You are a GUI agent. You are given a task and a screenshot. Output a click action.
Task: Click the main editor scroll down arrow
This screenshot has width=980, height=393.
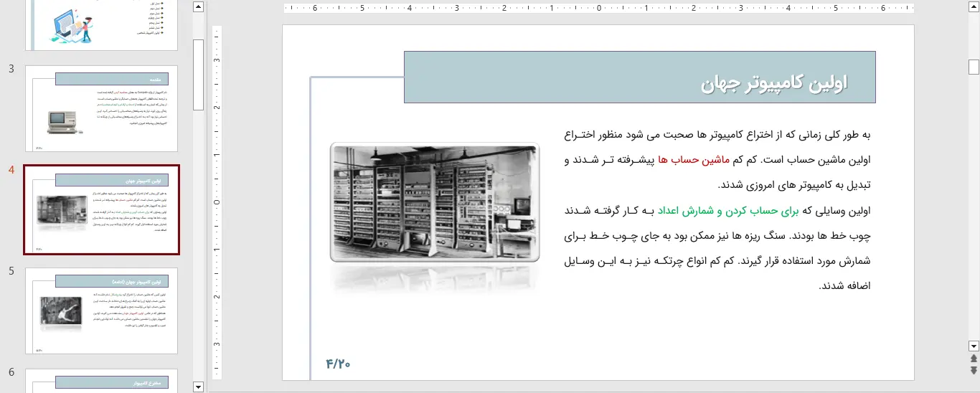(974, 345)
